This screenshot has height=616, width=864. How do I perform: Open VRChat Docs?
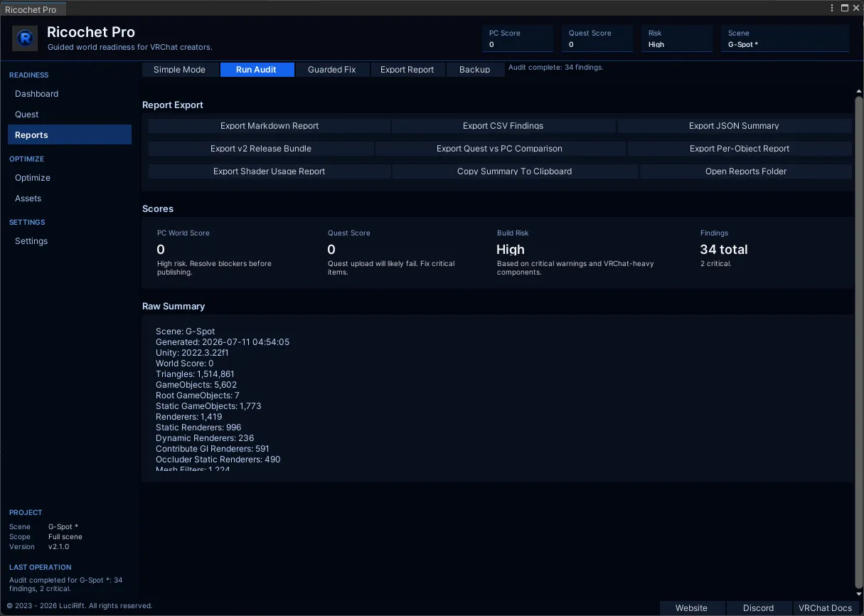coord(826,608)
